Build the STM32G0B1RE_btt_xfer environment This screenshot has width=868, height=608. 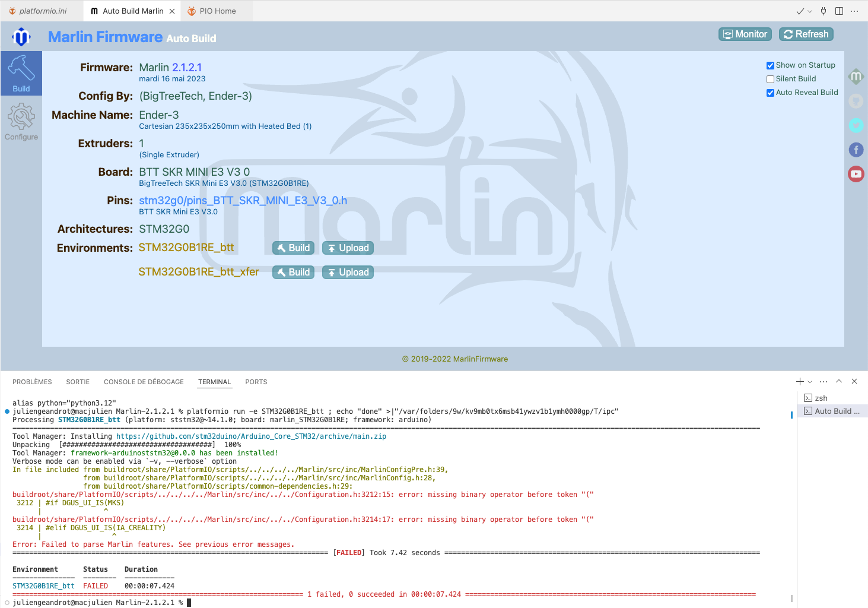point(293,273)
